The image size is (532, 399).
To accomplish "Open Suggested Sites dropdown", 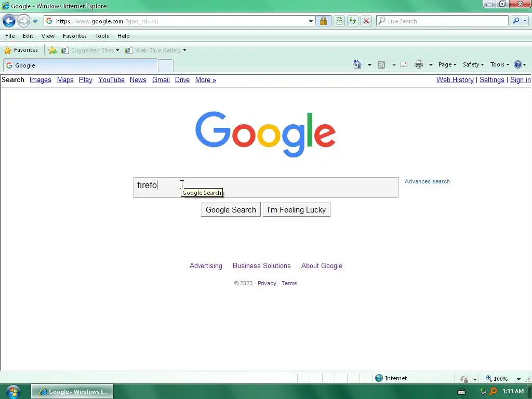I will tap(90, 50).
